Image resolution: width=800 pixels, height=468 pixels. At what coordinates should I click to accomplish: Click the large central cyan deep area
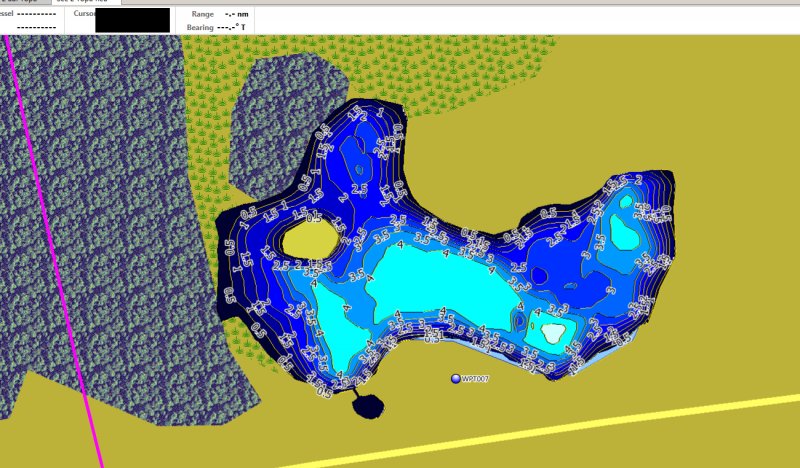click(x=440, y=287)
